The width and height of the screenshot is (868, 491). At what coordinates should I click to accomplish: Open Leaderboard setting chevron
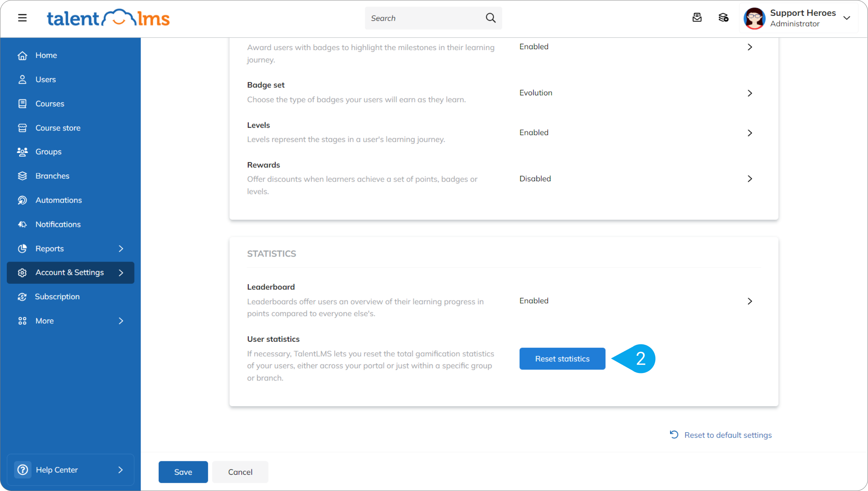(x=750, y=301)
